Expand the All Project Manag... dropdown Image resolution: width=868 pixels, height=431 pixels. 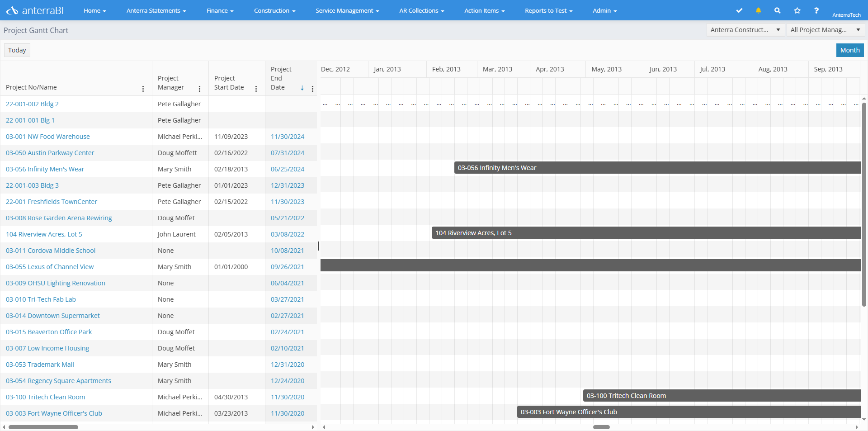point(826,30)
